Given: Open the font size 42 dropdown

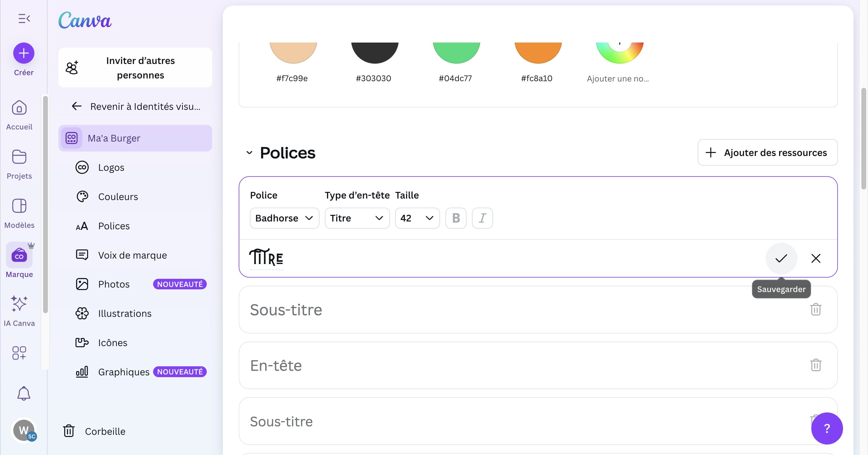Looking at the screenshot, I should pos(417,218).
